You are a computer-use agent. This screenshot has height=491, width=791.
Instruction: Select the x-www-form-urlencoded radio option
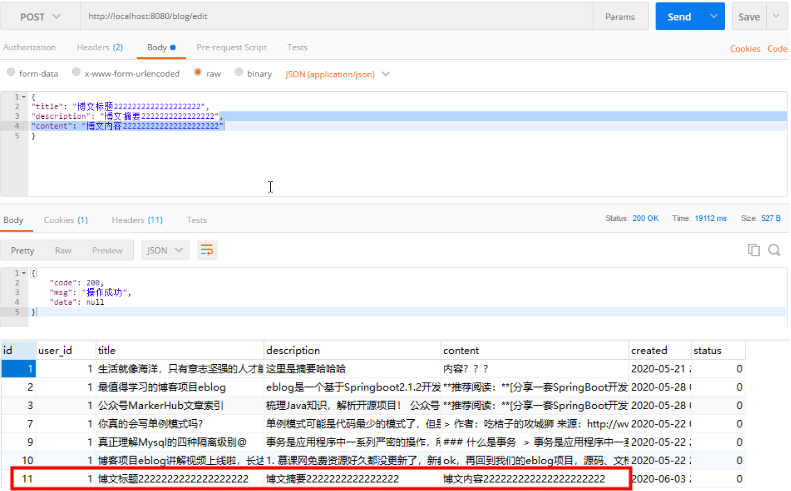76,72
